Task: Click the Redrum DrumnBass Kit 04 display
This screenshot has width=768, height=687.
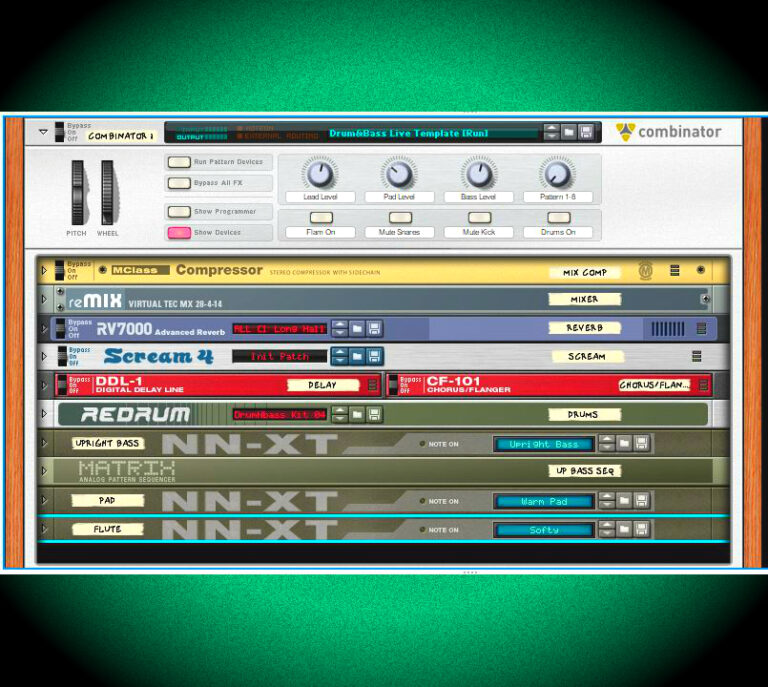Action: [x=280, y=415]
